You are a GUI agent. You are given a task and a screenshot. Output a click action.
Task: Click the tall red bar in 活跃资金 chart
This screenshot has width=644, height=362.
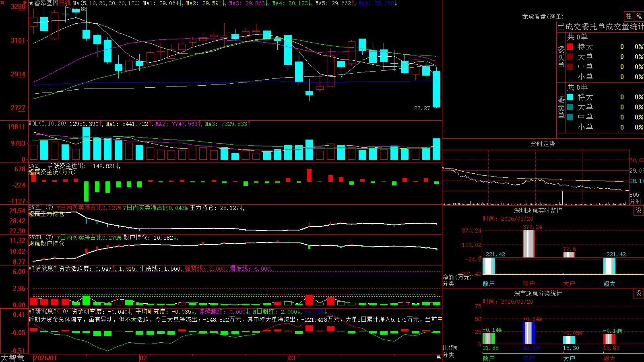[x=309, y=175]
